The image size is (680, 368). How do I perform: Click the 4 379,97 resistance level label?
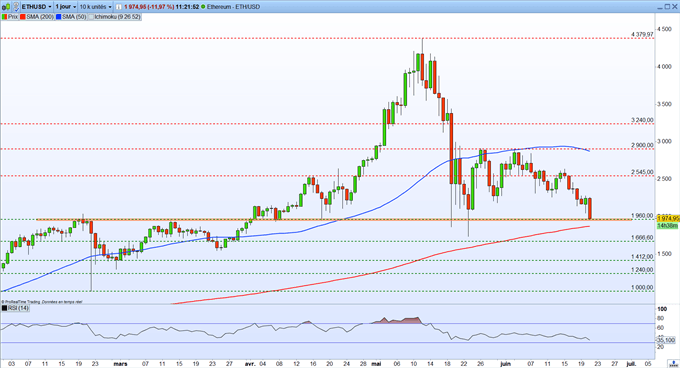(642, 34)
